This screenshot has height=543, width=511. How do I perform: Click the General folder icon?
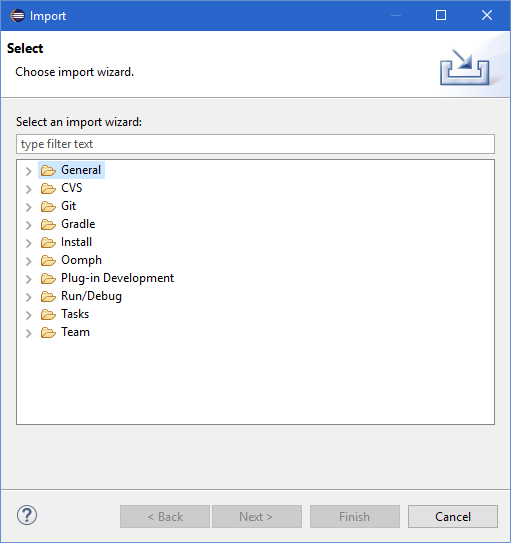tap(48, 170)
